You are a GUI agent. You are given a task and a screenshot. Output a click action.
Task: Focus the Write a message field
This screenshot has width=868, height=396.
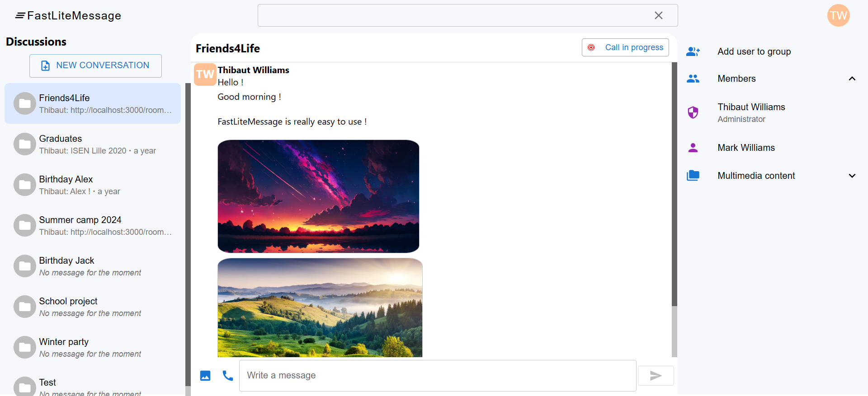click(x=438, y=376)
